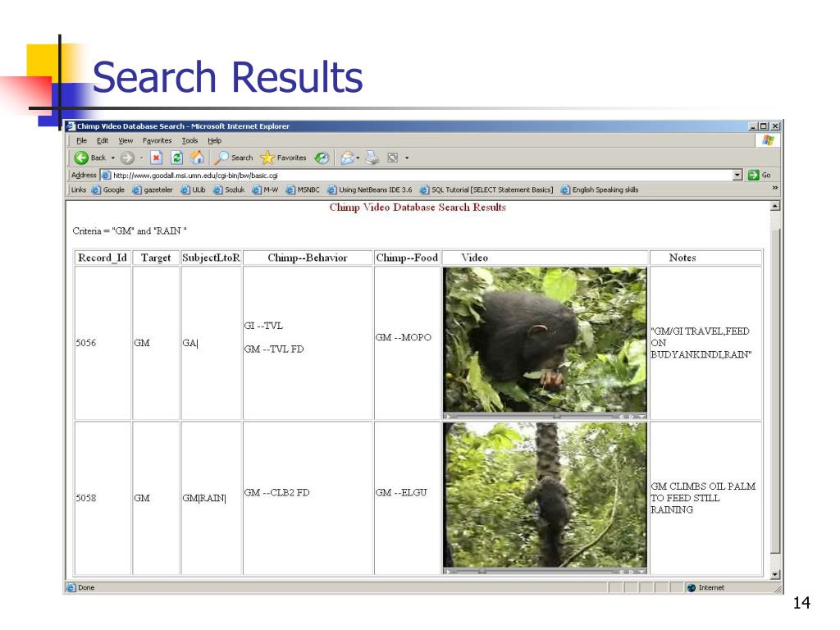Click the green Back arrow icon
840x630 pixels.
coord(81,157)
